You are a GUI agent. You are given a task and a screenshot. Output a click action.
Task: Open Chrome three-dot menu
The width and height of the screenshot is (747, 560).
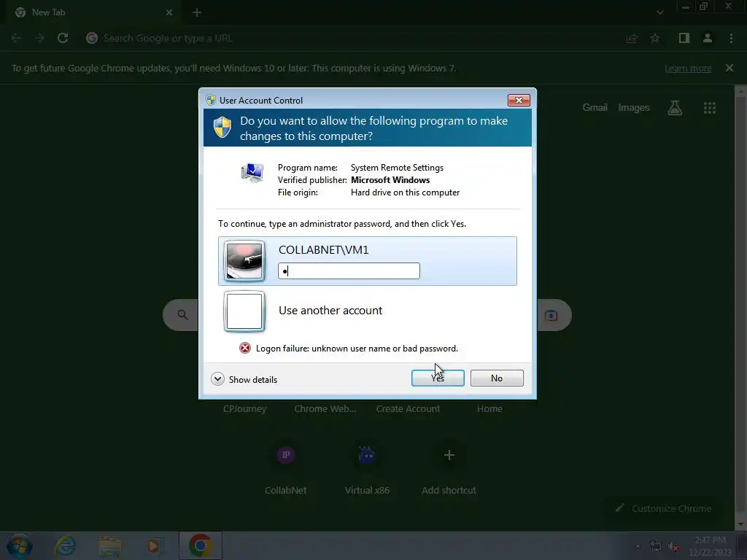click(x=731, y=38)
